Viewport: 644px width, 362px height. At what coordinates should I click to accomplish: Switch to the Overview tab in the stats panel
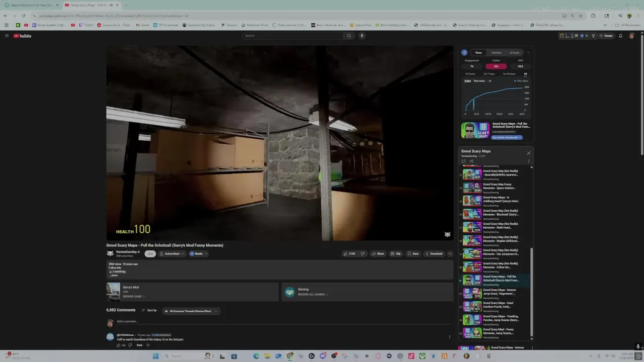(x=496, y=52)
